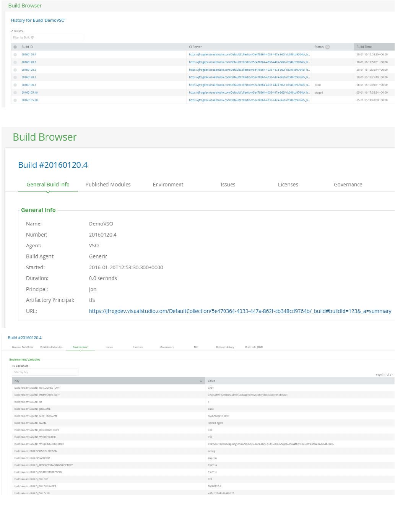Toggle select-all builds circle in header
This screenshot has height=532, width=395.
coord(15,47)
